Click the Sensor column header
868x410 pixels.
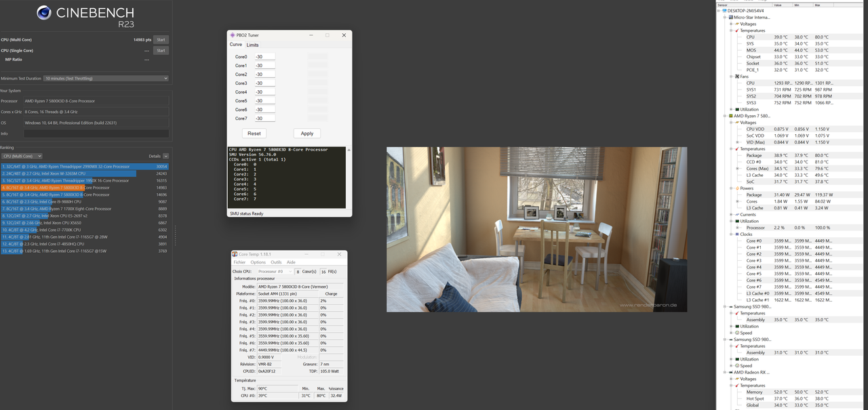[745, 5]
